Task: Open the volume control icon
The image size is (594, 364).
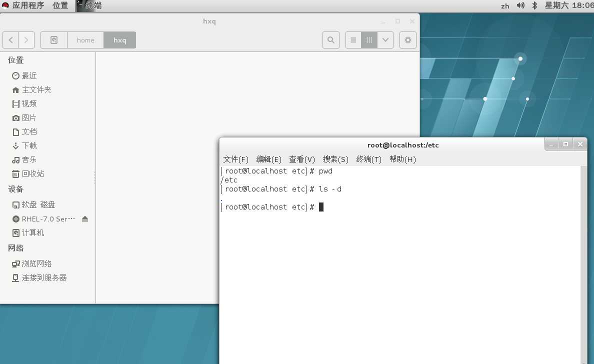Action: [521, 5]
